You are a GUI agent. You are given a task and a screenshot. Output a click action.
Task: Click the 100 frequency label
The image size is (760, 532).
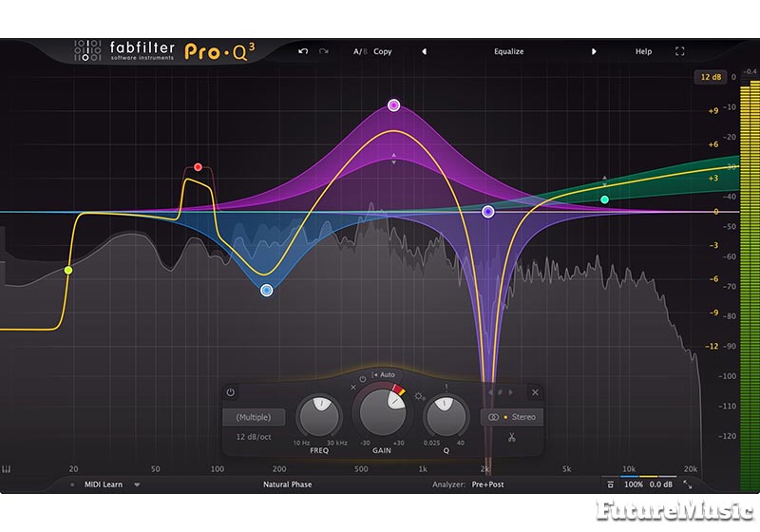[218, 469]
